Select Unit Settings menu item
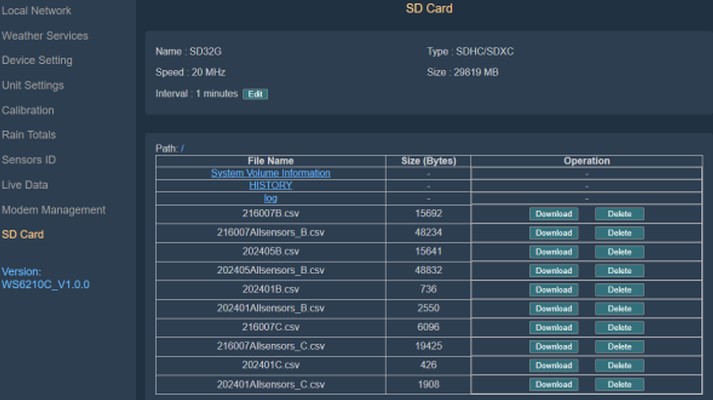 [33, 85]
